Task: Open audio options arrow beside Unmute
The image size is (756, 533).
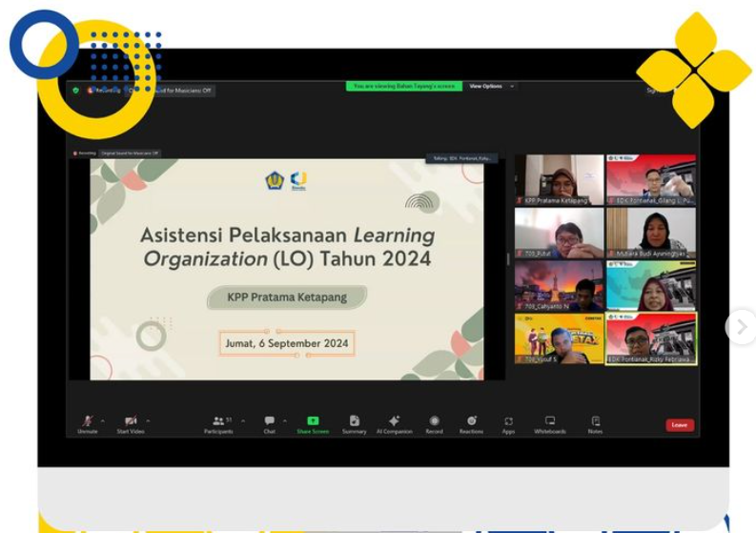Action: click(103, 421)
